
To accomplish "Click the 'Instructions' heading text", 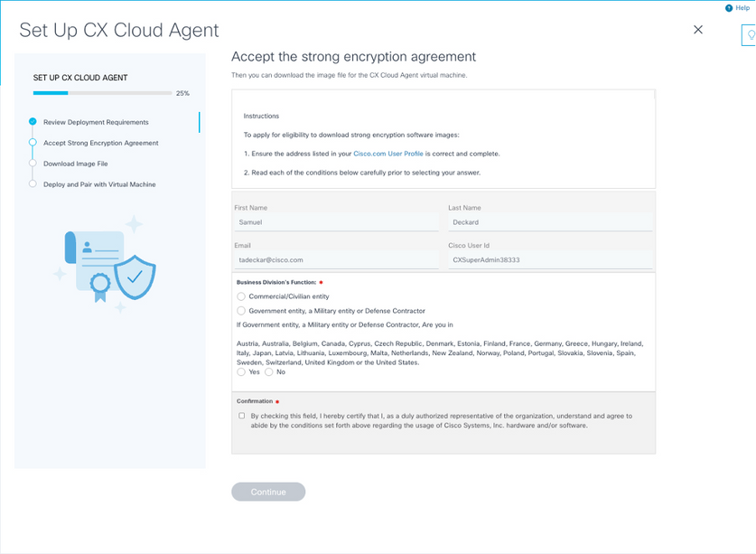I will click(x=261, y=116).
